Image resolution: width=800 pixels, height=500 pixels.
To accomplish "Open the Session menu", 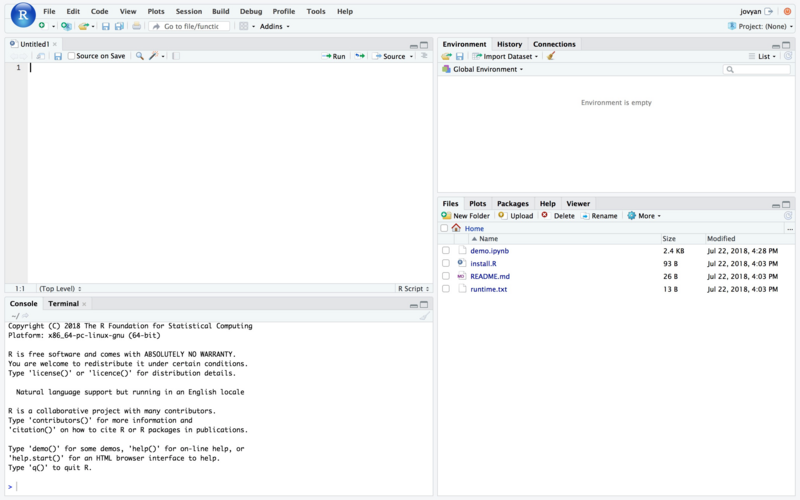I will point(188,11).
